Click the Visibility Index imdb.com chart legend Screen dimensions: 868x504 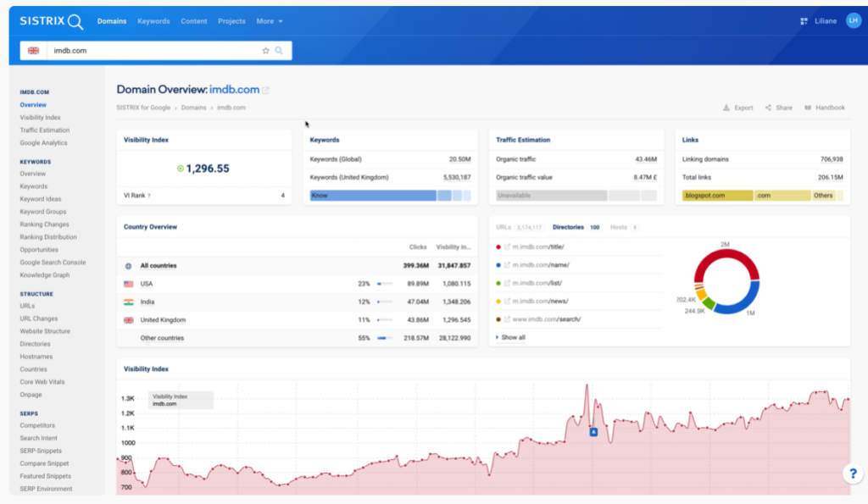[x=181, y=400]
